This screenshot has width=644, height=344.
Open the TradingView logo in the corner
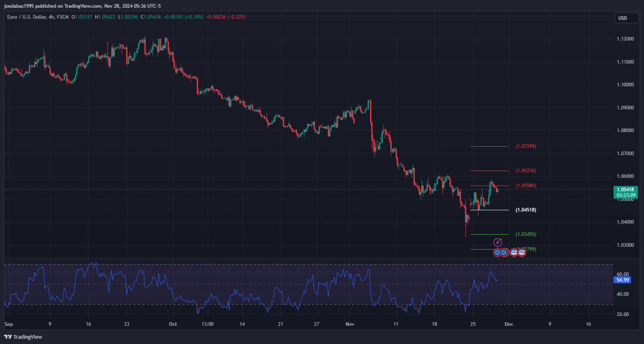coord(23,337)
